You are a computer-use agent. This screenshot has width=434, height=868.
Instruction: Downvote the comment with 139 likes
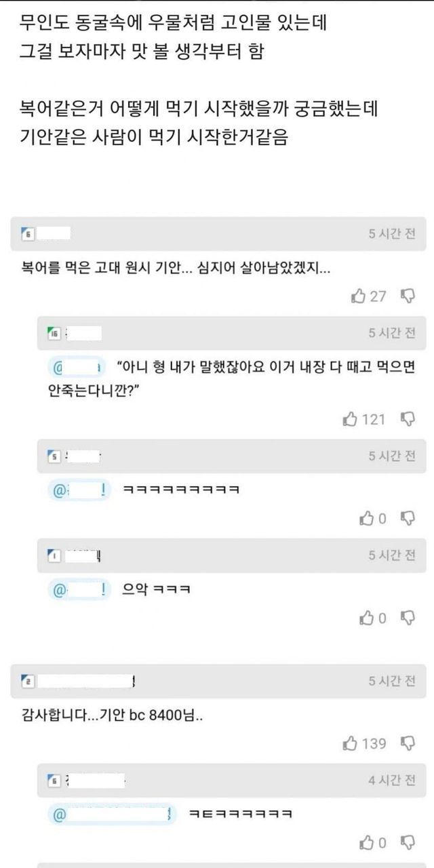pyautogui.click(x=408, y=743)
